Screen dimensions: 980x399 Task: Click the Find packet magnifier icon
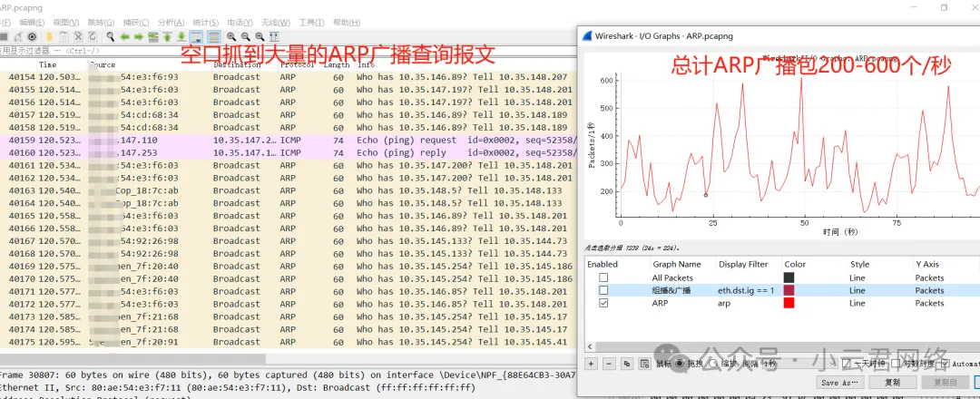pyautogui.click(x=110, y=36)
